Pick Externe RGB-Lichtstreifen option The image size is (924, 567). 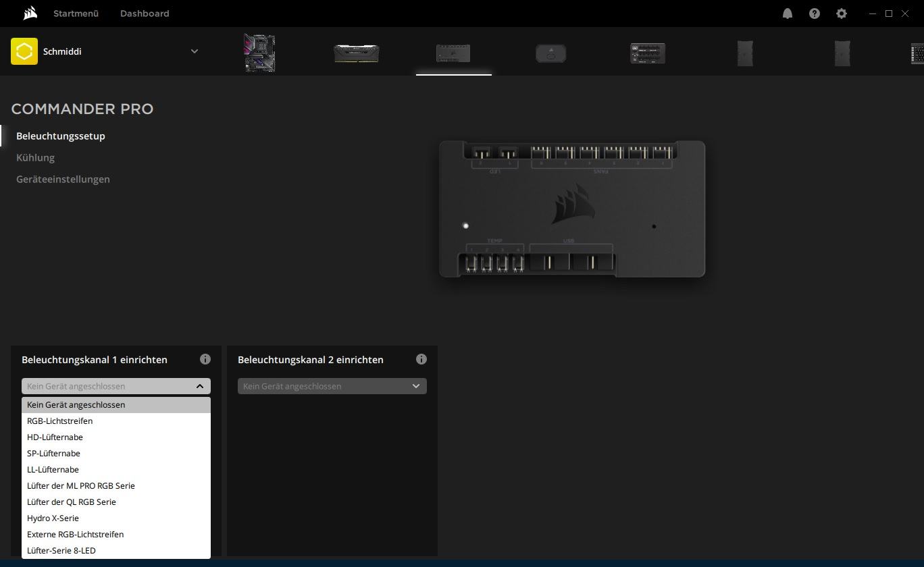click(116, 535)
